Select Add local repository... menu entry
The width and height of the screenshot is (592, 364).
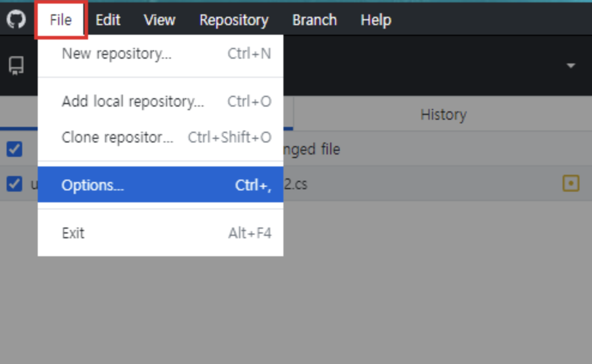(161, 101)
